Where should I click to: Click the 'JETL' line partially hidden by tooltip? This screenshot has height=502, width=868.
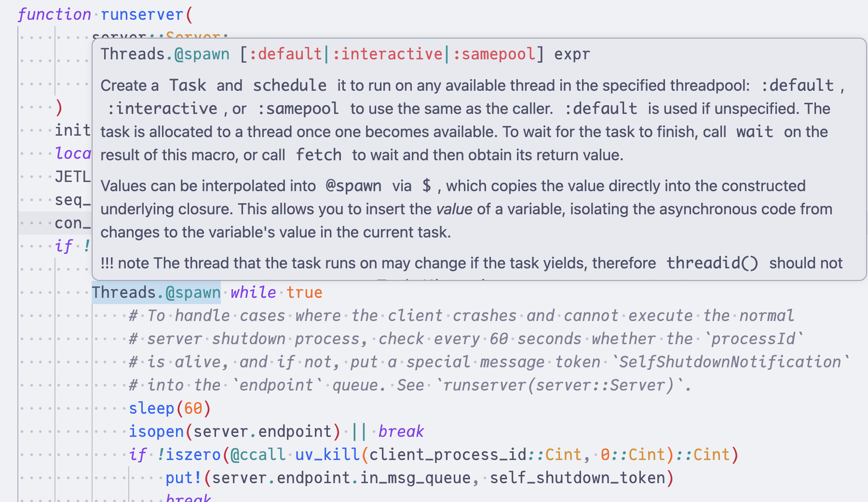tap(72, 177)
